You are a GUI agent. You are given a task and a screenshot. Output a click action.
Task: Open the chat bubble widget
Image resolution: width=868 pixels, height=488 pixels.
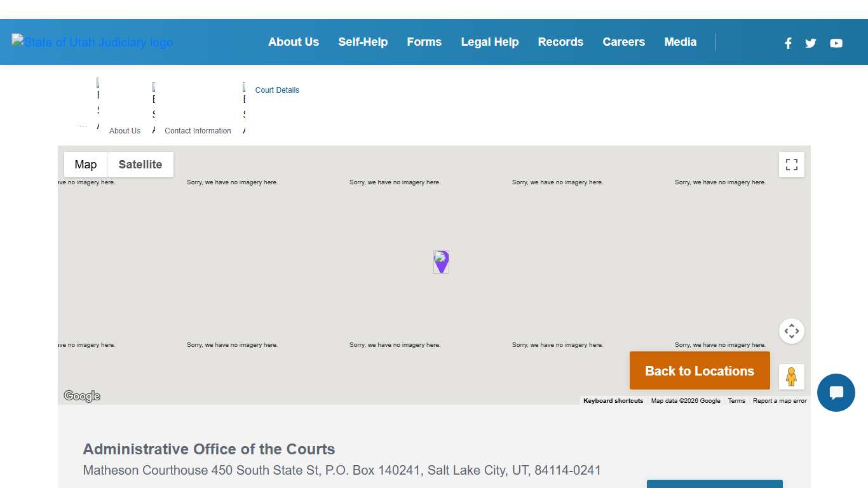[x=836, y=393]
